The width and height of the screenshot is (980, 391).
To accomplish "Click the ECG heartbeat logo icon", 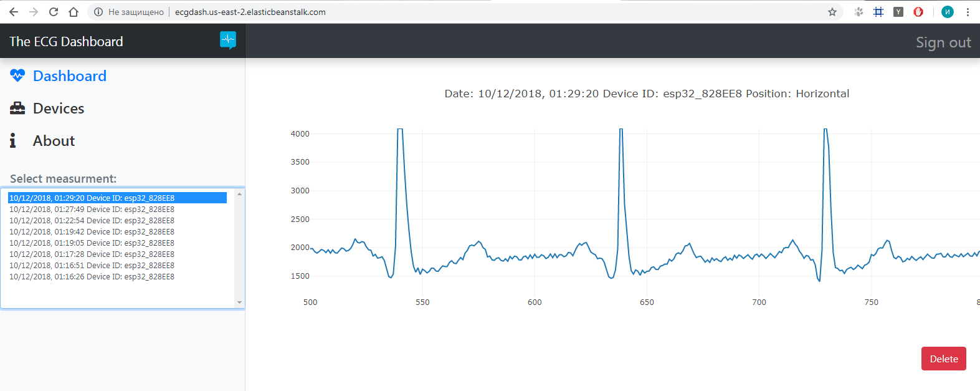I will [228, 41].
